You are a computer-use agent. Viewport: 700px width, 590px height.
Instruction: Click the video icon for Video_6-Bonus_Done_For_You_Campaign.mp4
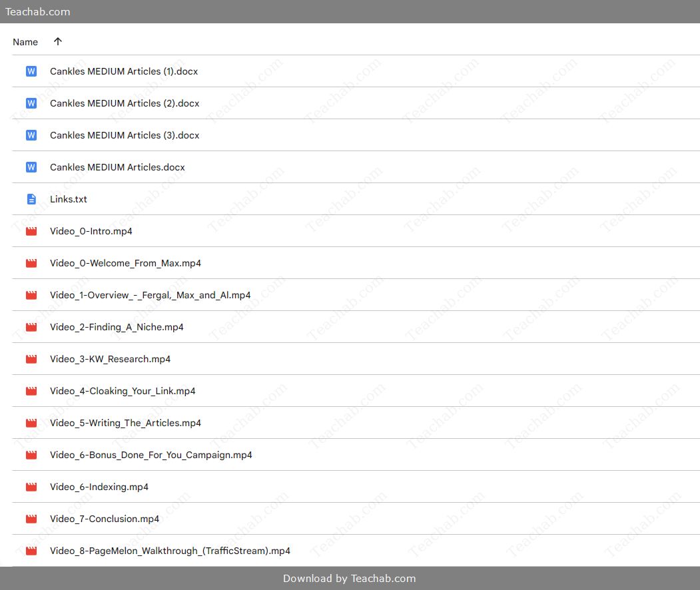tap(31, 455)
